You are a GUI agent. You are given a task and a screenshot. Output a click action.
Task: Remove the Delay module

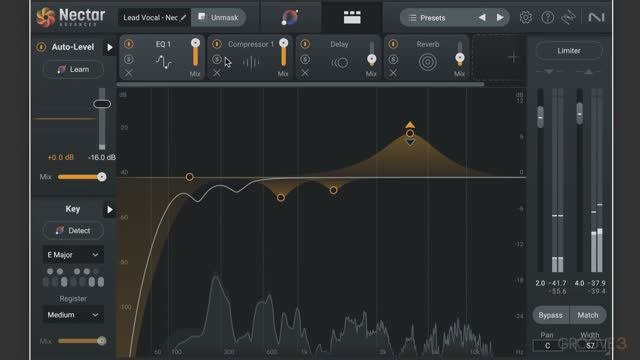[x=305, y=73]
